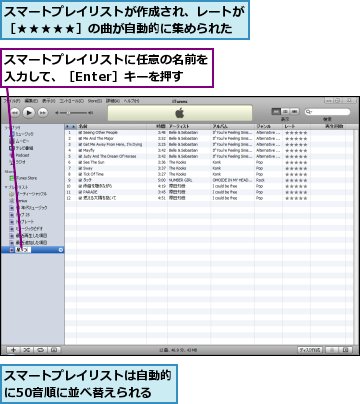Sort by the 名前 column header

[111, 126]
